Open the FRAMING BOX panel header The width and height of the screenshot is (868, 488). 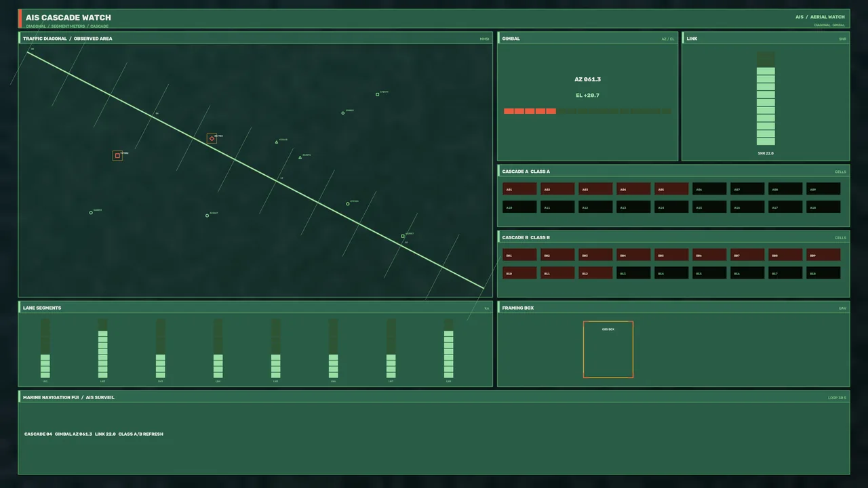tap(673, 308)
